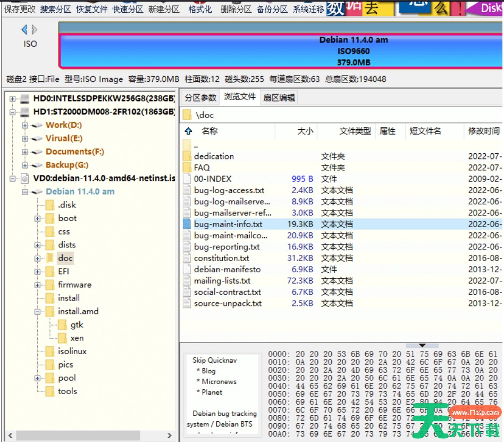Click the dedication folder icon
The width and height of the screenshot is (504, 442).
pos(187,156)
